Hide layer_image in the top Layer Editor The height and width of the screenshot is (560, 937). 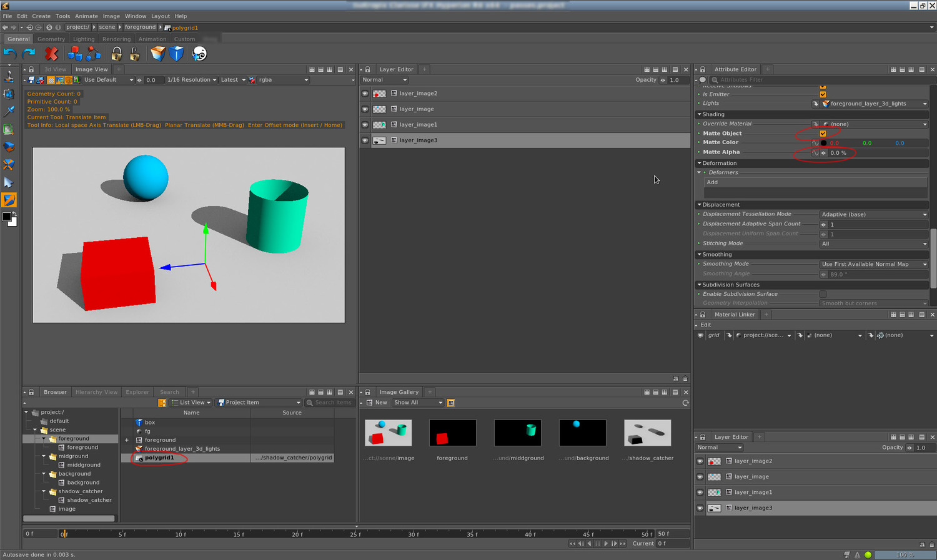click(x=365, y=109)
